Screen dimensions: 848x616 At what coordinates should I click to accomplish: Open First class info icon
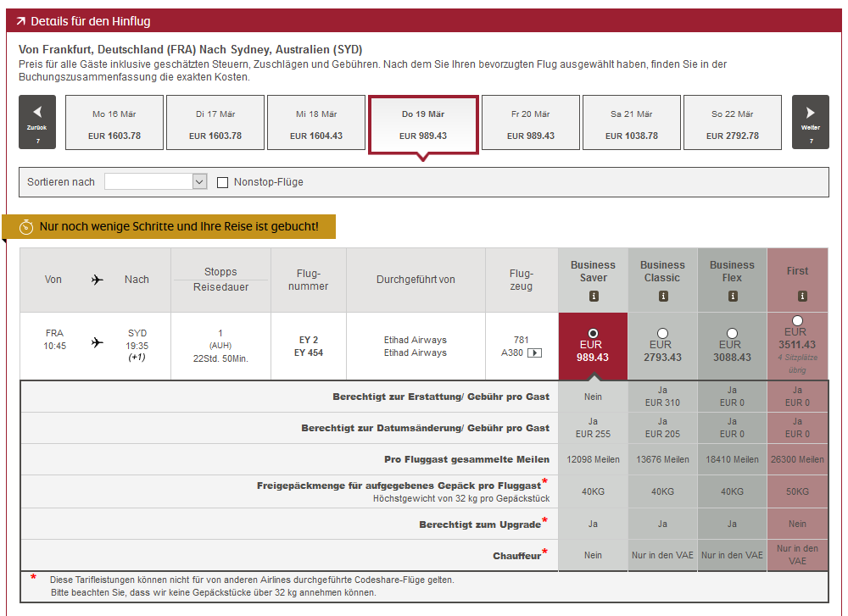click(x=797, y=297)
